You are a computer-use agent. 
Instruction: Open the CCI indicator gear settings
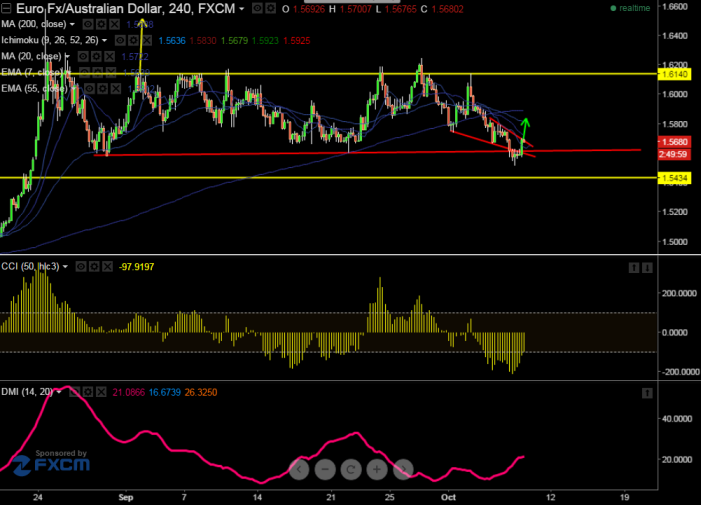point(94,267)
